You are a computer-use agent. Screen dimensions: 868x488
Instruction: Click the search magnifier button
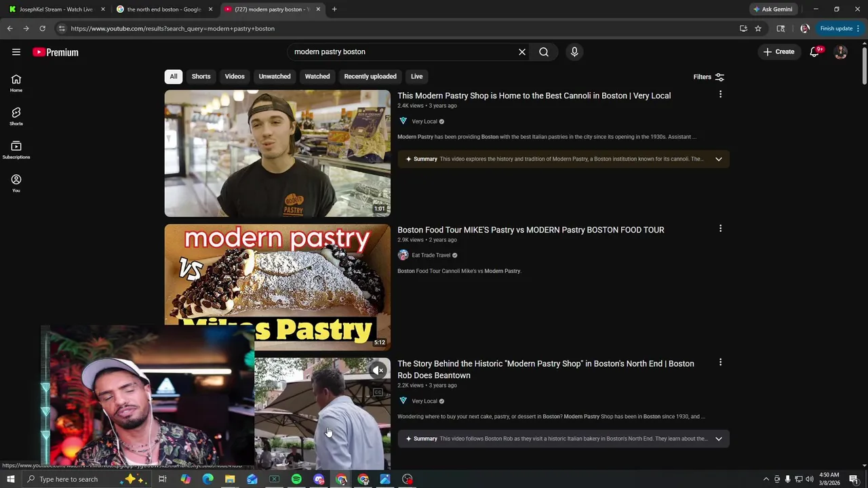(x=544, y=52)
